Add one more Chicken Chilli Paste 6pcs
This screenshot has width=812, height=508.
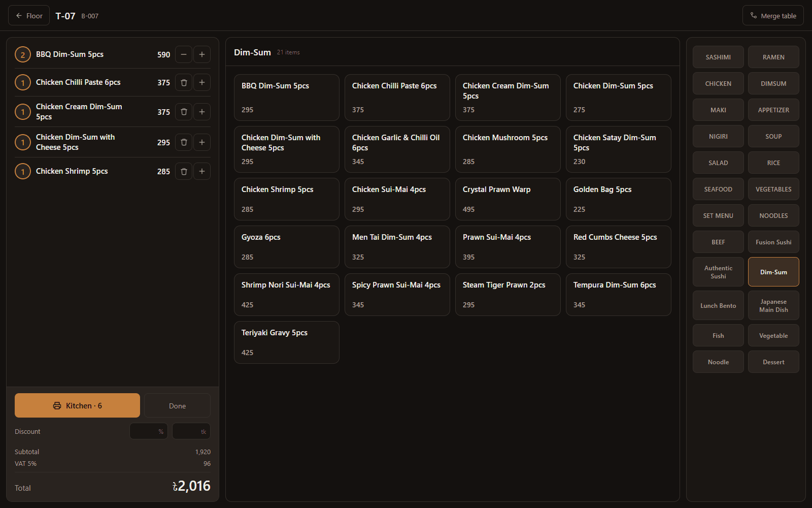[202, 82]
